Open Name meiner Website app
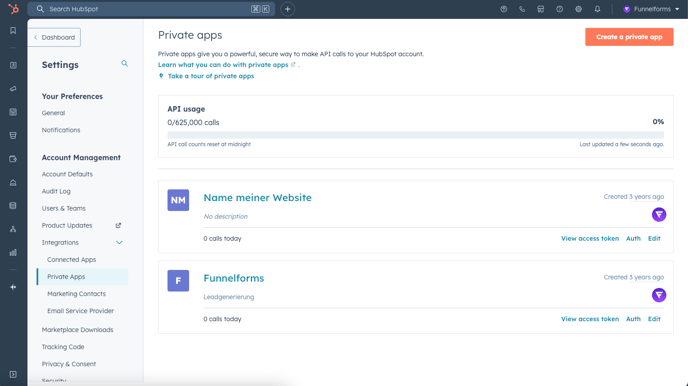 pyautogui.click(x=258, y=197)
